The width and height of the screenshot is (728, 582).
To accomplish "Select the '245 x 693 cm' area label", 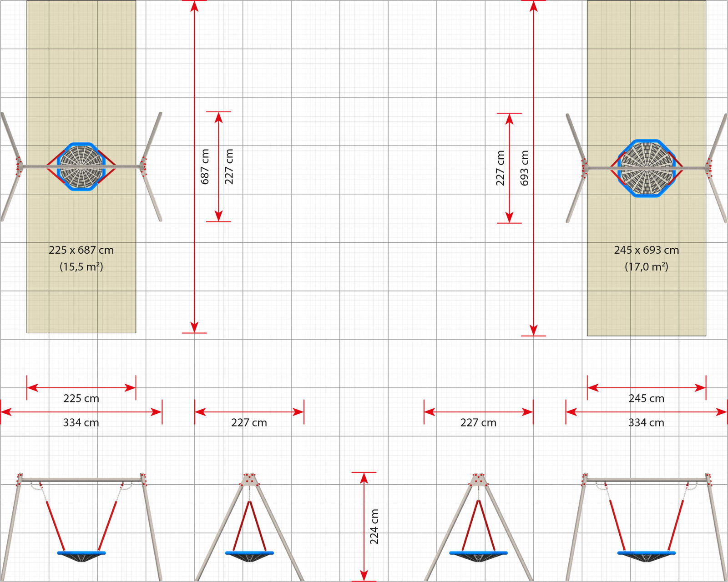I will tap(646, 250).
